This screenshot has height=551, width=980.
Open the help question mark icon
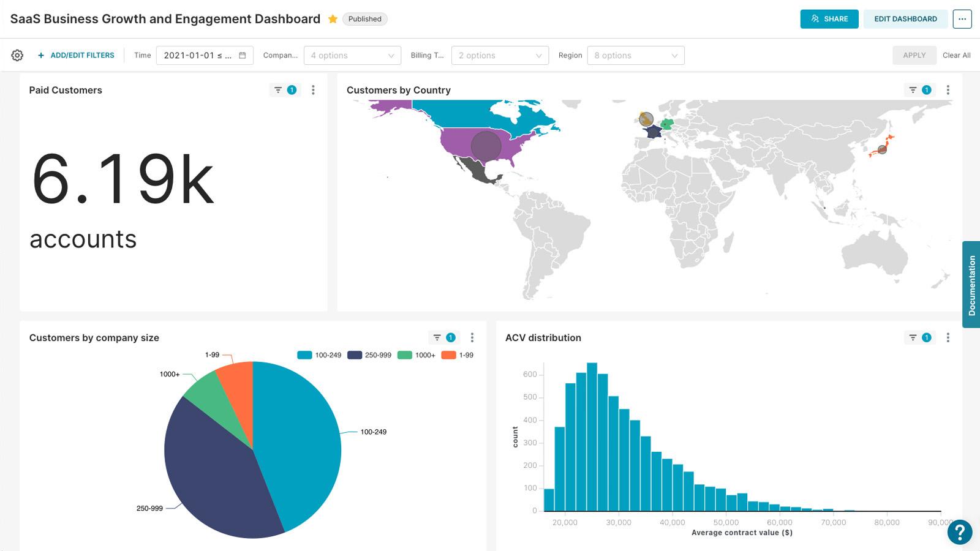point(960,532)
